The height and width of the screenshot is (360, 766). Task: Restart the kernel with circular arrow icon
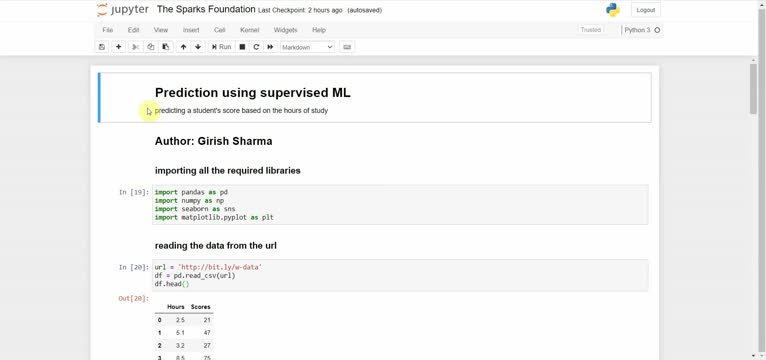click(x=256, y=47)
